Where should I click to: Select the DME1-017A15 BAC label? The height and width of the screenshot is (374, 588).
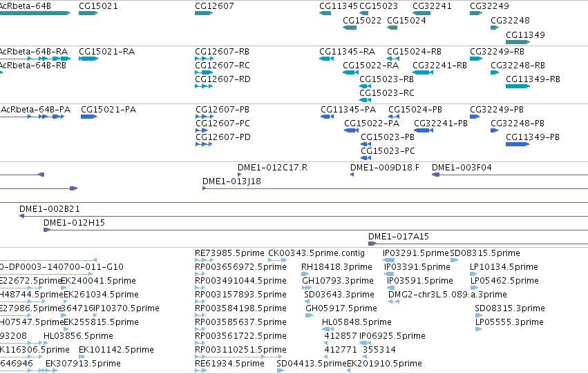pos(399,236)
